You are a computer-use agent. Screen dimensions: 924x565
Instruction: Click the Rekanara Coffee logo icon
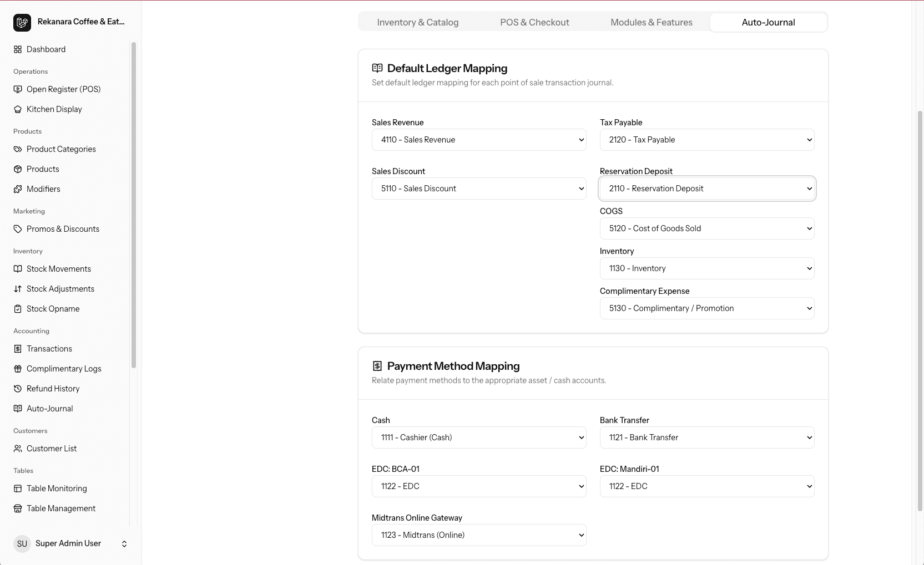tap(22, 22)
